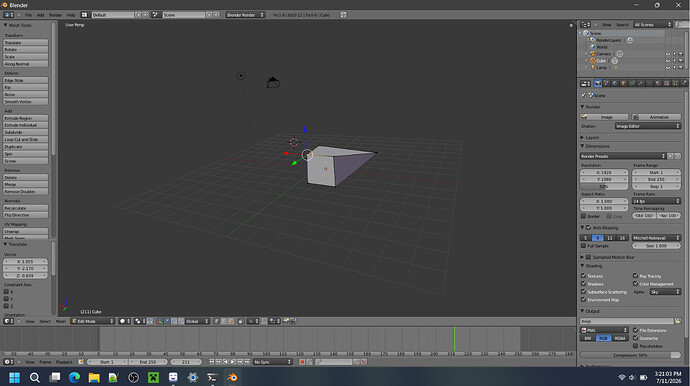The image size is (690, 386).
Task: Open the Modifiers wrench tab icon
Action: [641, 83]
